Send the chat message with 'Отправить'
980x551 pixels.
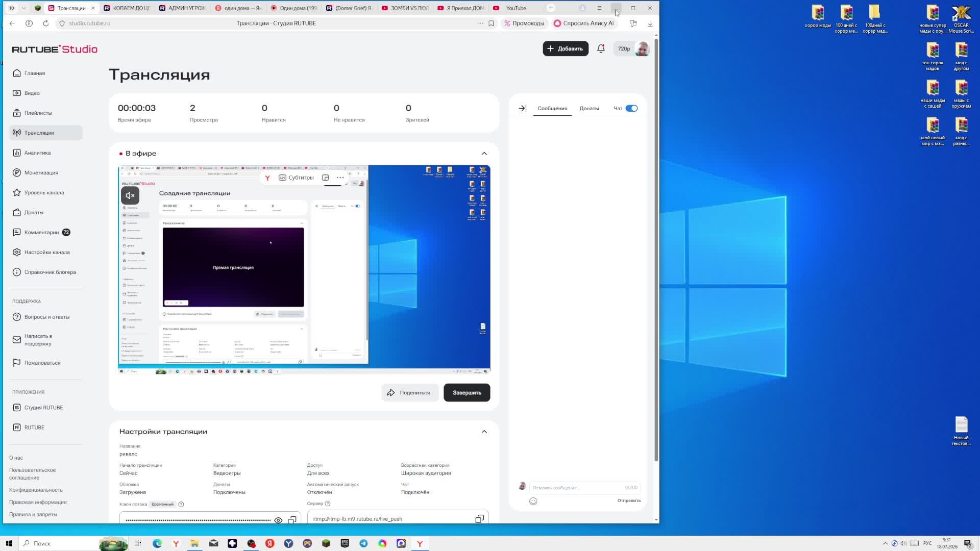(x=629, y=500)
